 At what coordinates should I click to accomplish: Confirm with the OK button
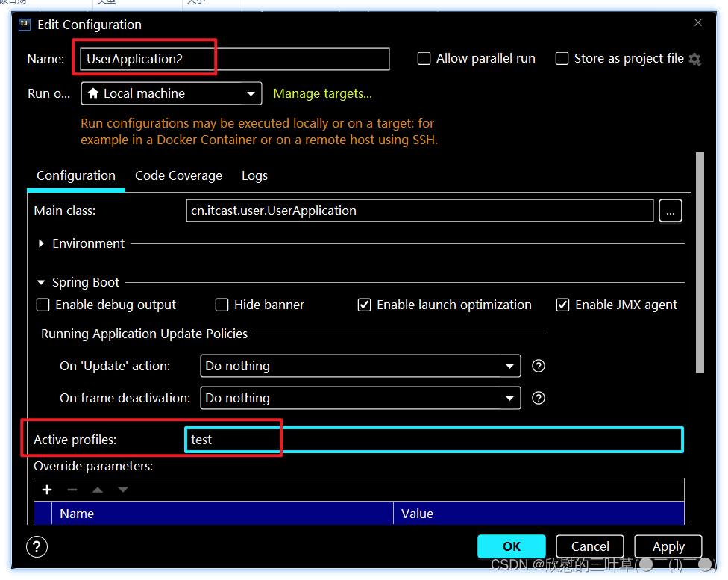point(512,546)
